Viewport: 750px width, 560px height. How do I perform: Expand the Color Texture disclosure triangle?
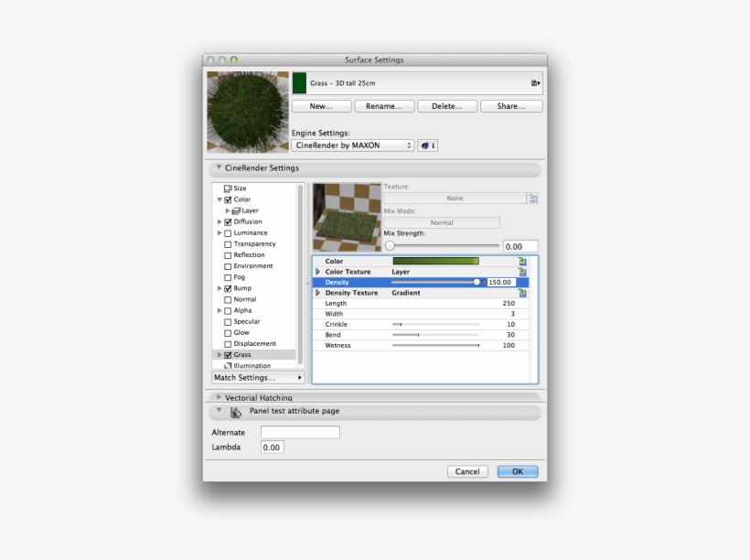(x=318, y=272)
